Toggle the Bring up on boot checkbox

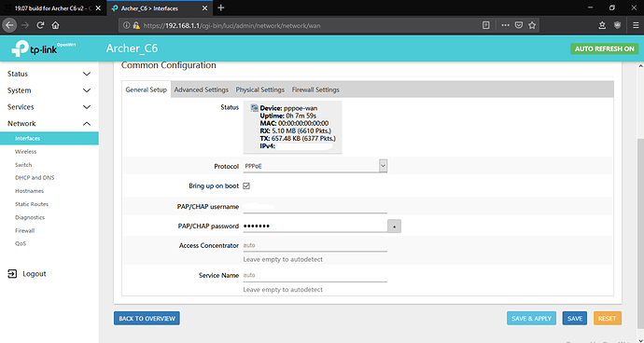coord(246,185)
